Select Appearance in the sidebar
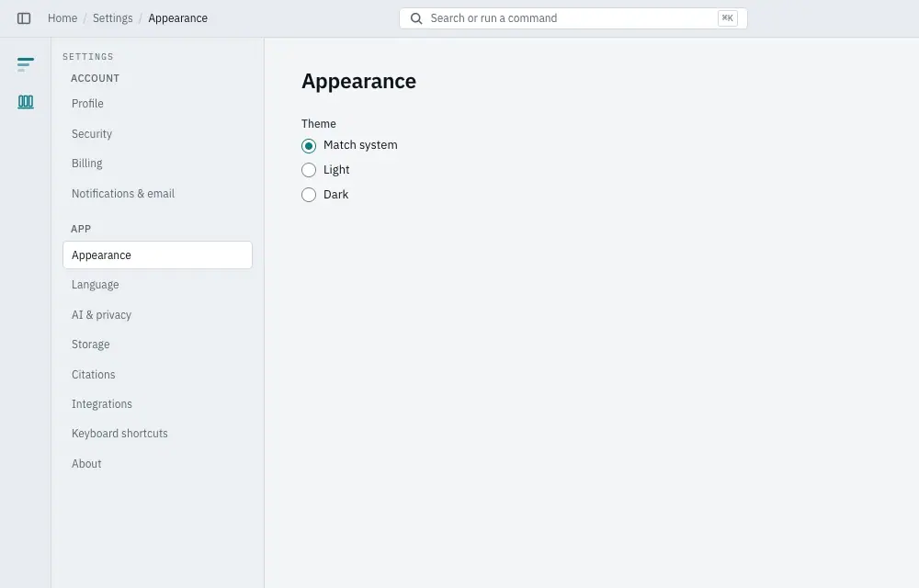This screenshot has height=588, width=919. [157, 255]
